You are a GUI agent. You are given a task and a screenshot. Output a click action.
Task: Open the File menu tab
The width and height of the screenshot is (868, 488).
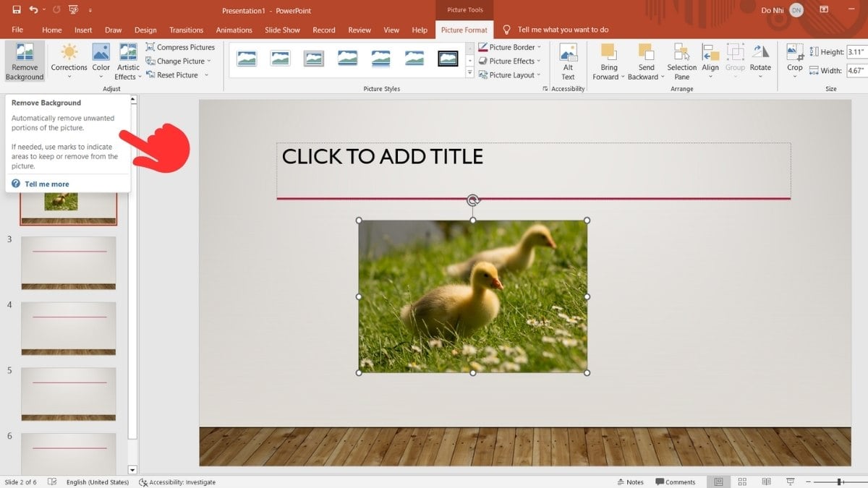click(17, 30)
